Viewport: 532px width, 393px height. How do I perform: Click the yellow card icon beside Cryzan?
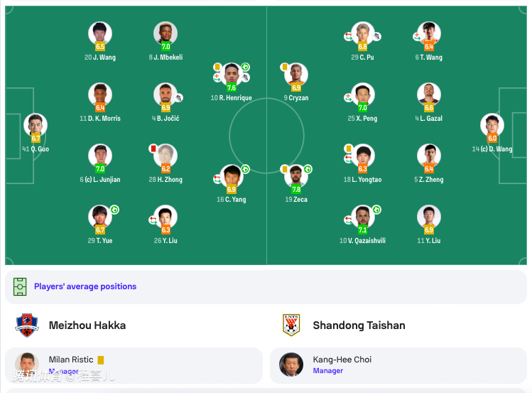(x=284, y=67)
